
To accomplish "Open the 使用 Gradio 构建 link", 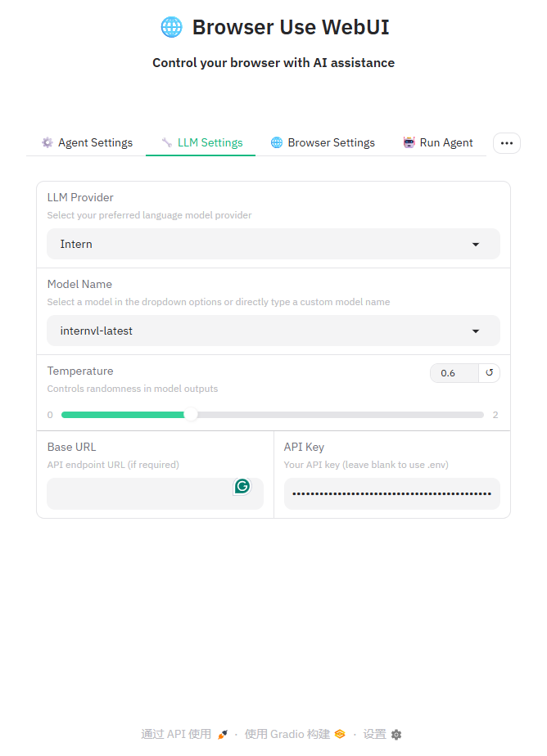I will pyautogui.click(x=295, y=734).
